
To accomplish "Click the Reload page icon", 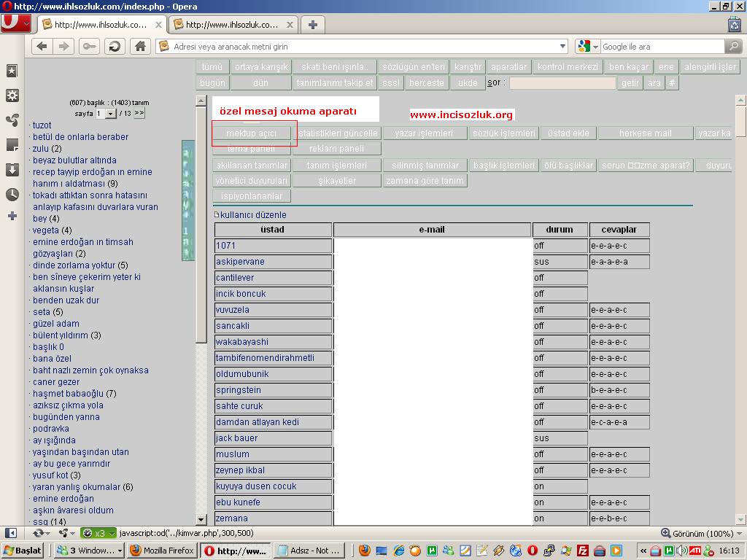I will coord(114,47).
